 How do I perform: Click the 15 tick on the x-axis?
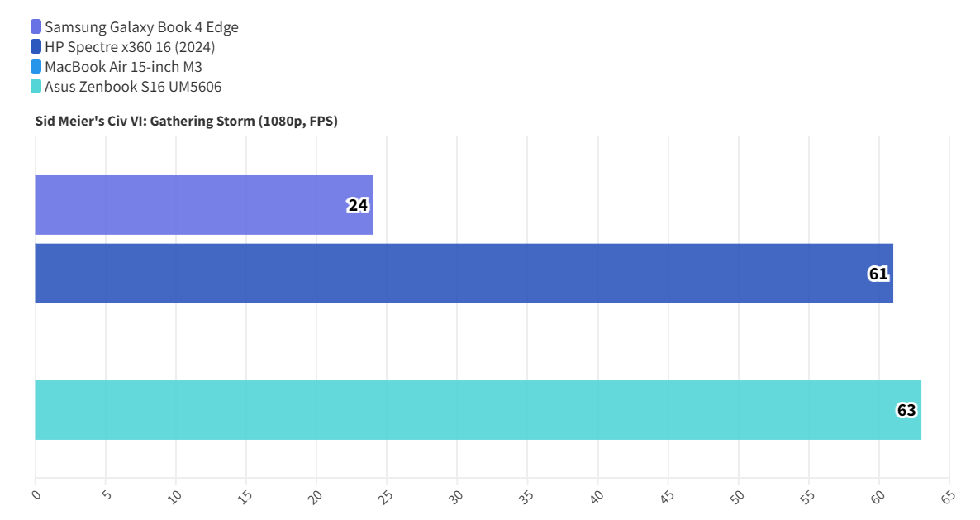click(x=245, y=497)
